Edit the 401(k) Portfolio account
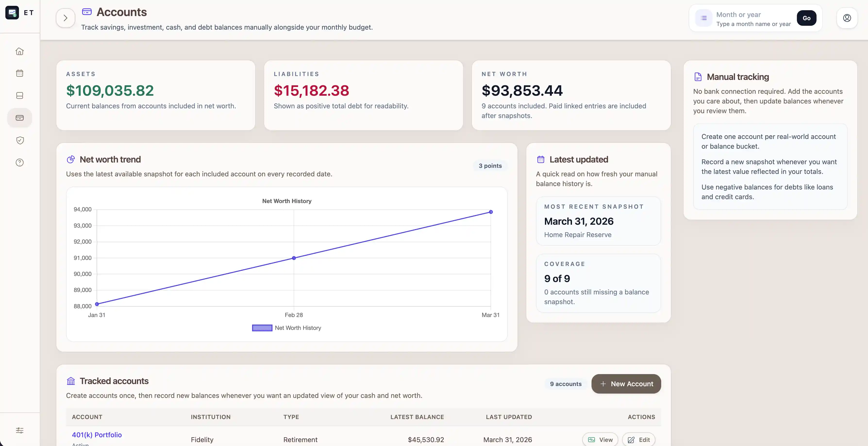The height and width of the screenshot is (446, 868). point(639,440)
